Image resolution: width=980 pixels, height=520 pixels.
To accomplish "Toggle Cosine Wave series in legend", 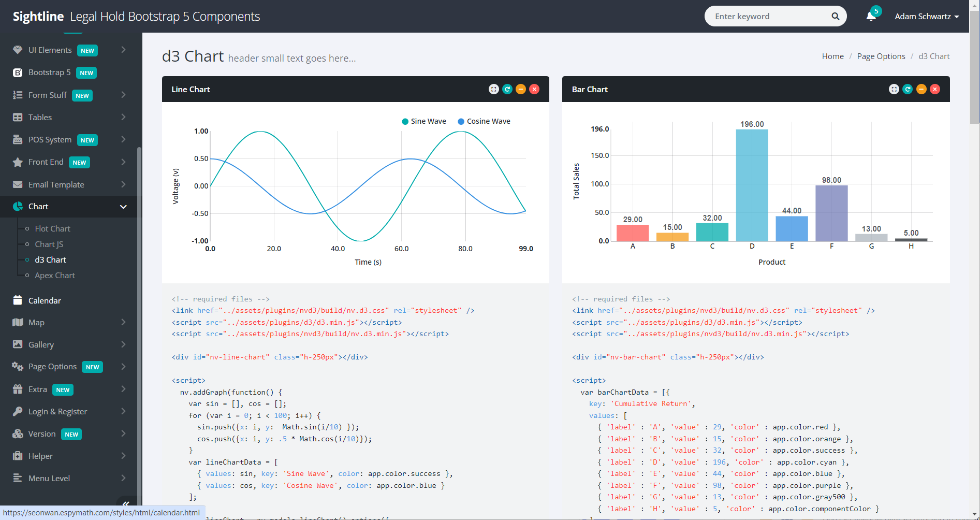I will [484, 121].
